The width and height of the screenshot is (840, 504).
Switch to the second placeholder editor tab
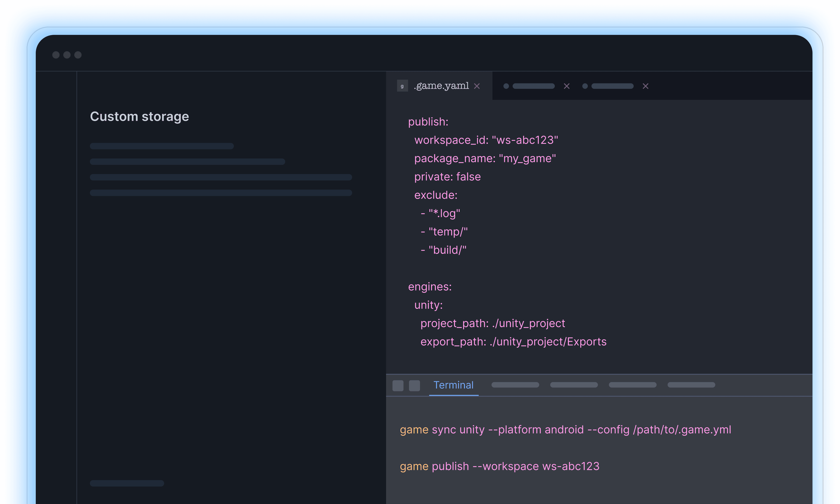coord(533,86)
